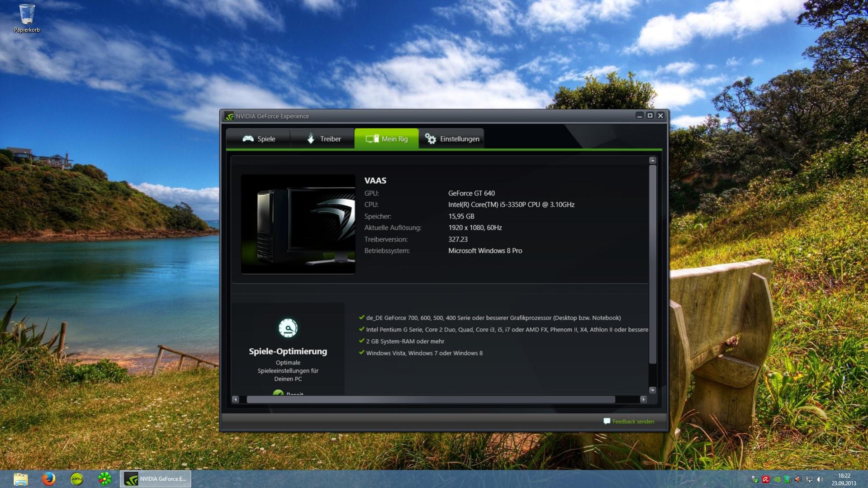Click the checkmark beside the Intel Pentium requirement
This screenshot has width=868, height=488.
(x=361, y=329)
